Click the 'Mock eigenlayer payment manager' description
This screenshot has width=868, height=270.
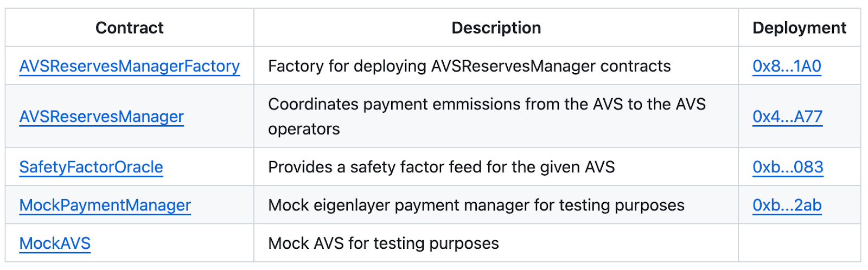click(x=476, y=205)
